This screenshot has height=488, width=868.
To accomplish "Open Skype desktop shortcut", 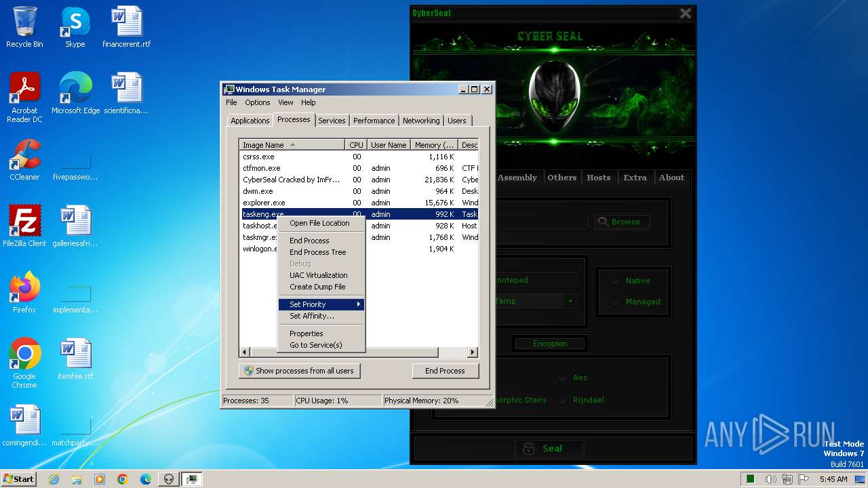I will 75,27.
